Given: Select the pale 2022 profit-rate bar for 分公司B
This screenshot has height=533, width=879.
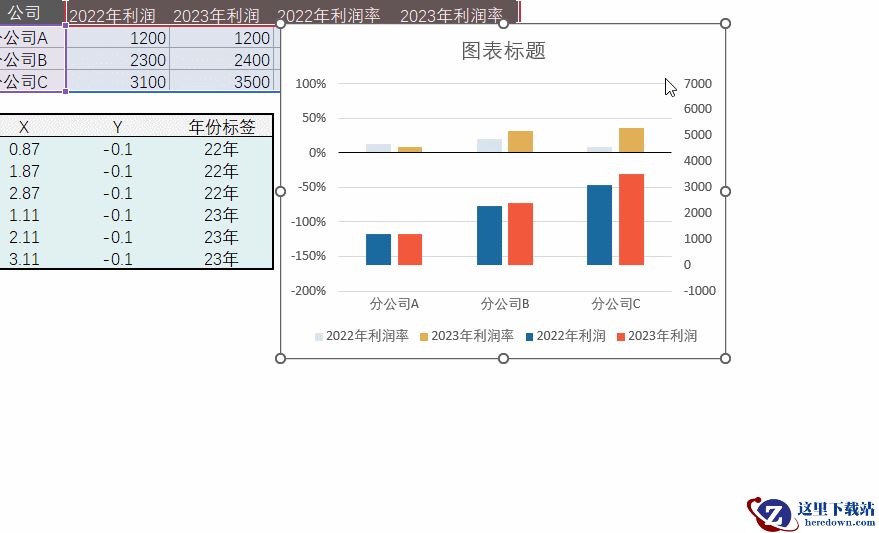Looking at the screenshot, I should [489, 146].
